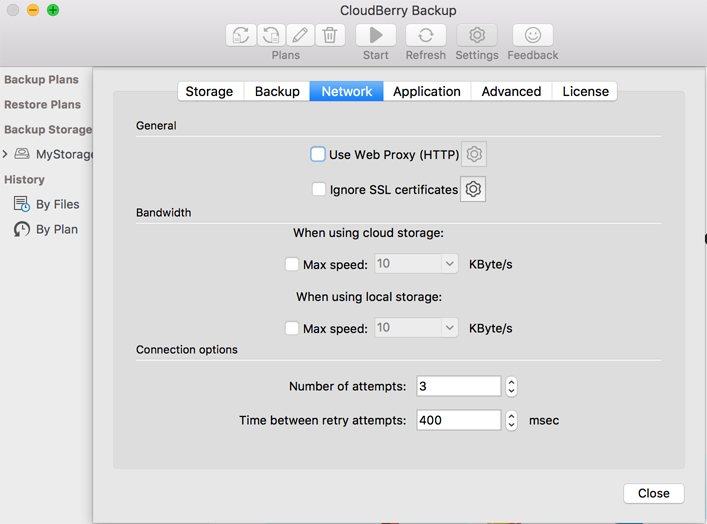Viewport: 707px width, 524px height.
Task: Toggle Ignore SSL certificates checkbox
Action: tap(319, 189)
